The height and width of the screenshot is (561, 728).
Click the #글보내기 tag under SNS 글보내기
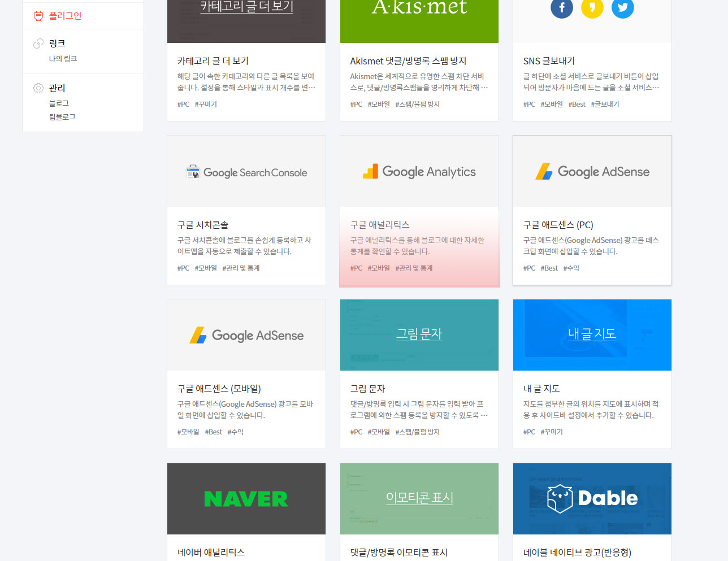point(605,105)
